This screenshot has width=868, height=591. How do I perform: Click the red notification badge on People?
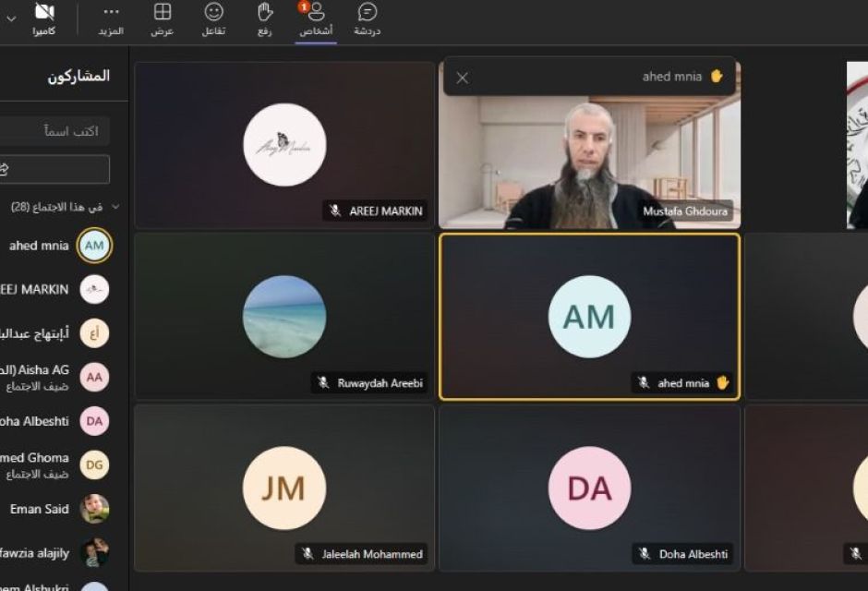click(304, 7)
